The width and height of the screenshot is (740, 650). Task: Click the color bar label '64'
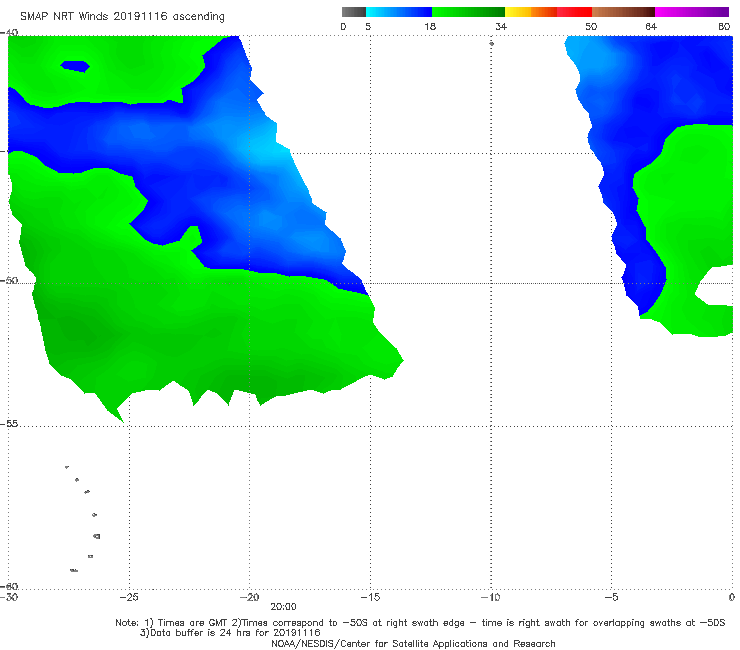coord(651,26)
